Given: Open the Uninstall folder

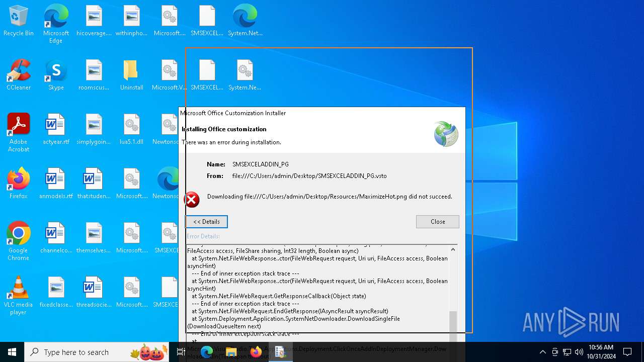Looking at the screenshot, I should click(131, 75).
